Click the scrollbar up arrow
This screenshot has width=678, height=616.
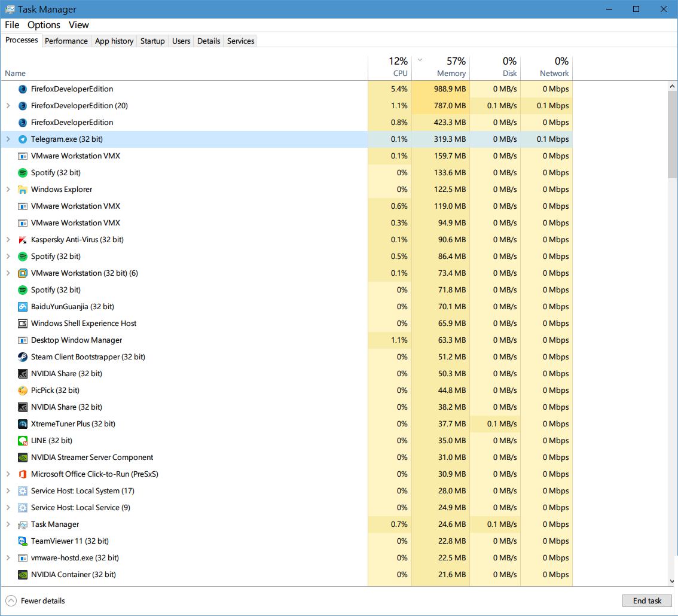coord(672,86)
